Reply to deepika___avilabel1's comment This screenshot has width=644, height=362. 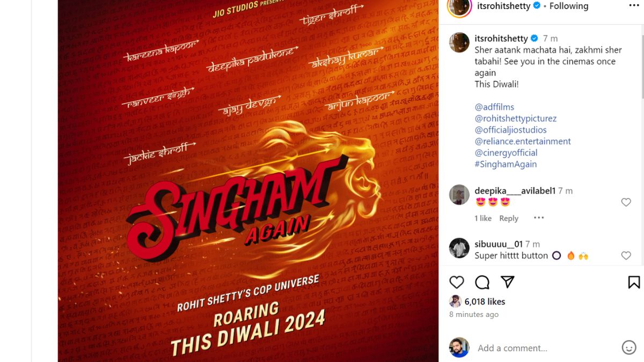[x=509, y=218]
